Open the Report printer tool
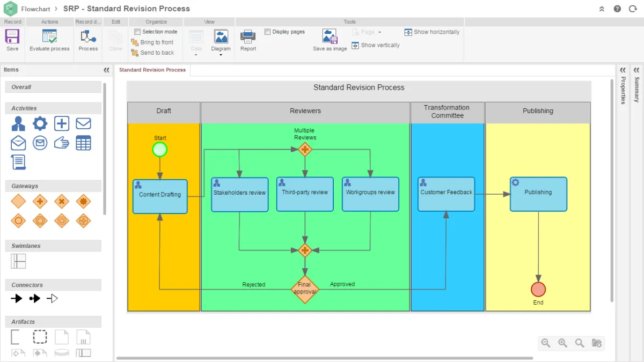 (248, 40)
